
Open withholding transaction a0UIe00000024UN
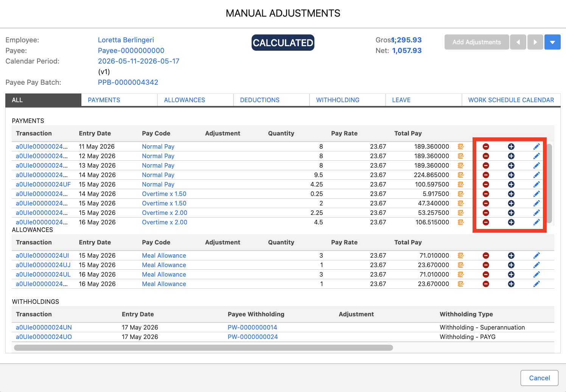44,327
